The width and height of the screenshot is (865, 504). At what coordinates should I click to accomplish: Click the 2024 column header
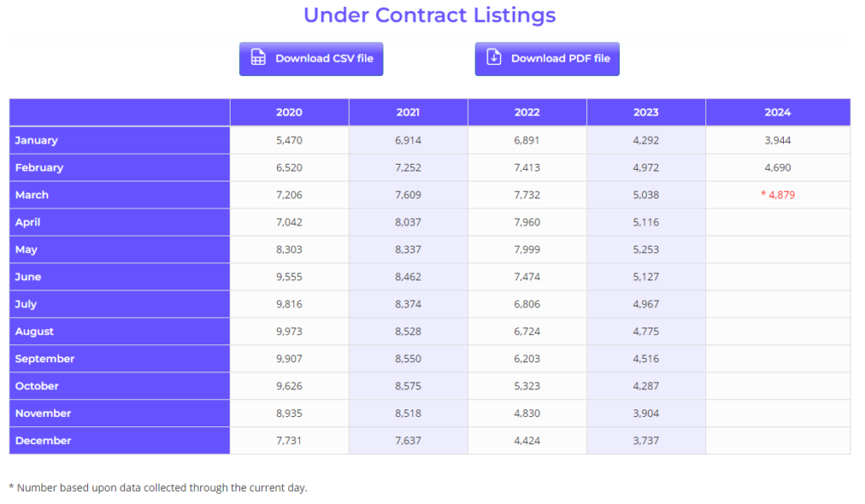(777, 112)
